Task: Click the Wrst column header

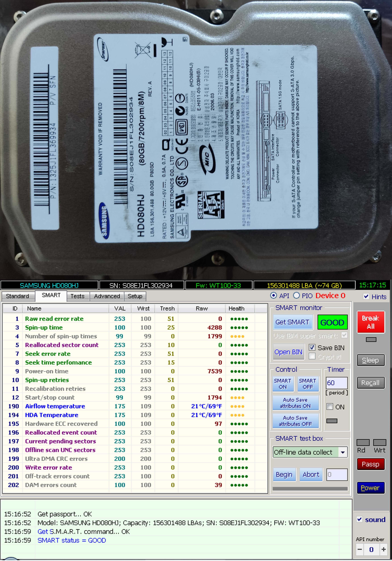Action: [143, 308]
